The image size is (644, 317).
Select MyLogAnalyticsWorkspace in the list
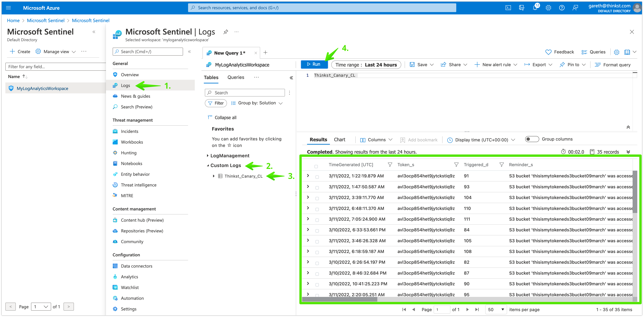pyautogui.click(x=42, y=88)
